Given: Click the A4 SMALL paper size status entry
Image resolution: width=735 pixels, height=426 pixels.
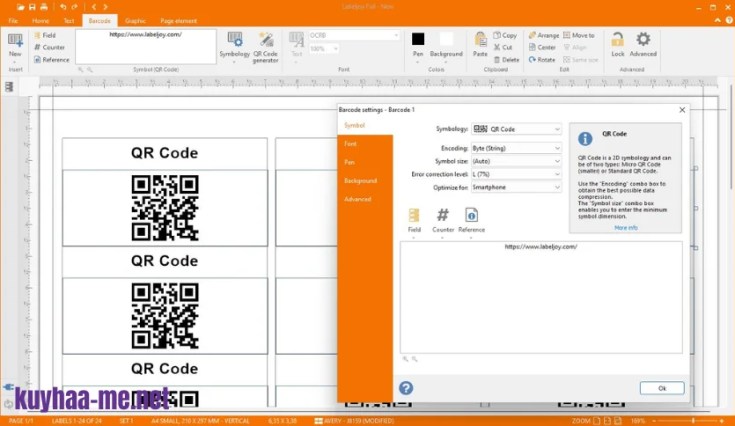Looking at the screenshot, I should click(x=200, y=421).
